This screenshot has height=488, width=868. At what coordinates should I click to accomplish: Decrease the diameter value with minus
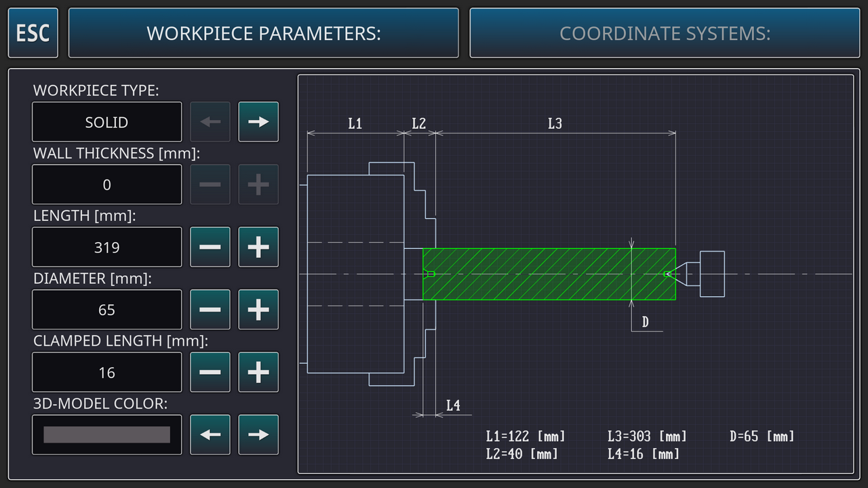[210, 310]
